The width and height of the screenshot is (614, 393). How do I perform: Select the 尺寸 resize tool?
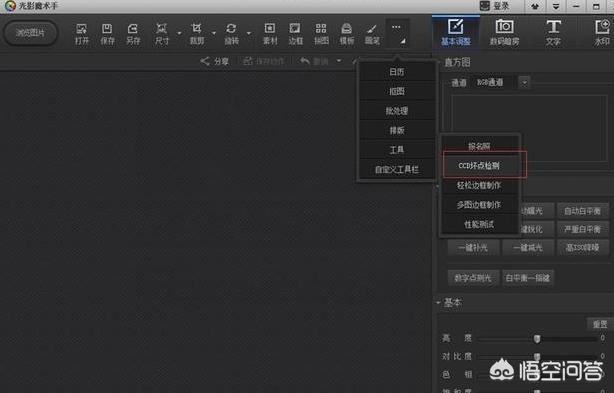pyautogui.click(x=161, y=34)
